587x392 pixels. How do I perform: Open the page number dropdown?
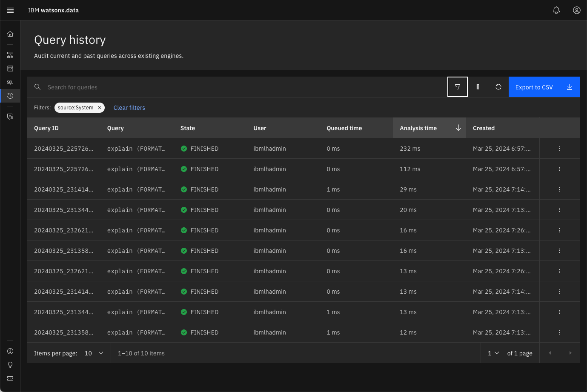pyautogui.click(x=493, y=353)
